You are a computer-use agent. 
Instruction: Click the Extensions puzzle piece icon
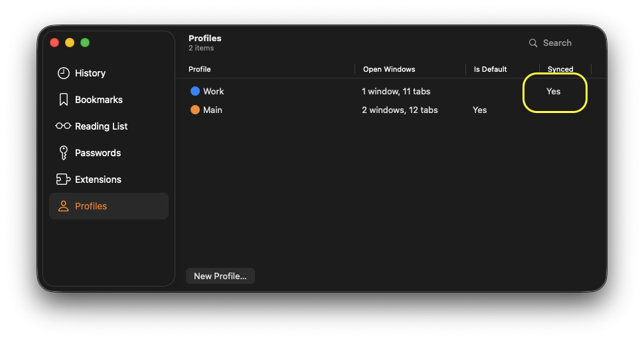[64, 179]
